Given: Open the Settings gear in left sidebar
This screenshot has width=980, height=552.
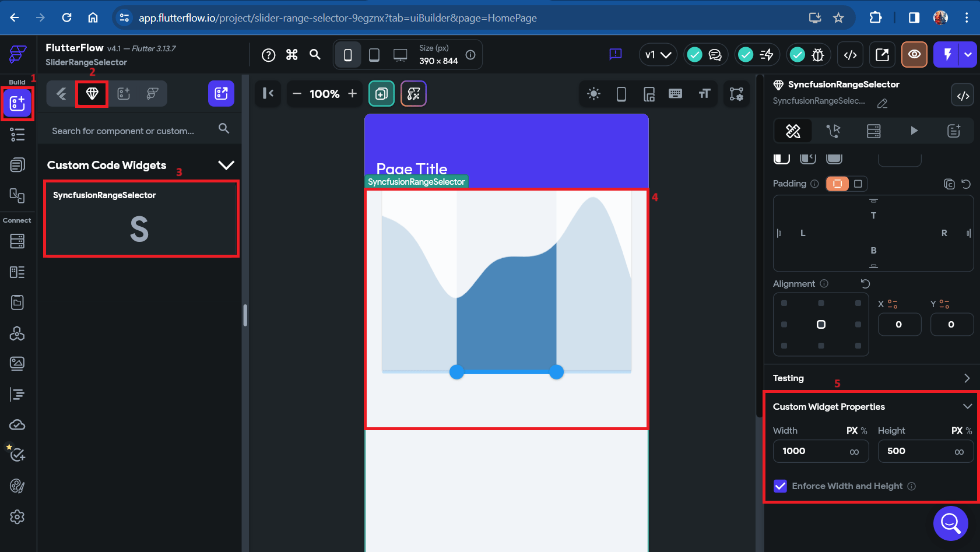Looking at the screenshot, I should point(17,516).
